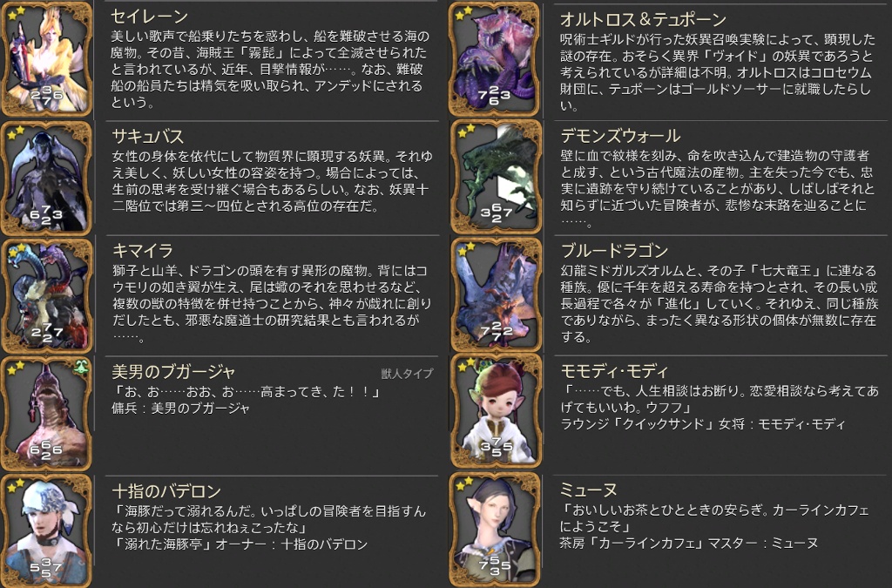
Task: Click the モモディ・モディ name heading
Action: 614,371
